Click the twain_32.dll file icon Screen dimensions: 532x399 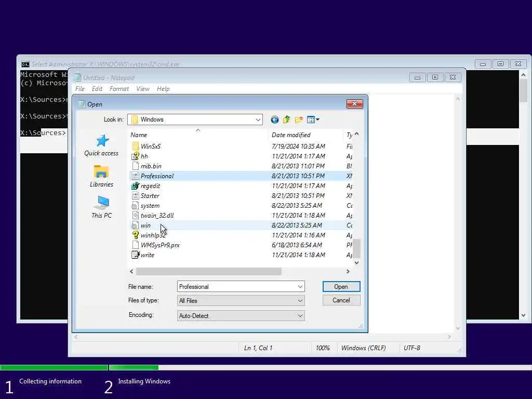point(136,216)
